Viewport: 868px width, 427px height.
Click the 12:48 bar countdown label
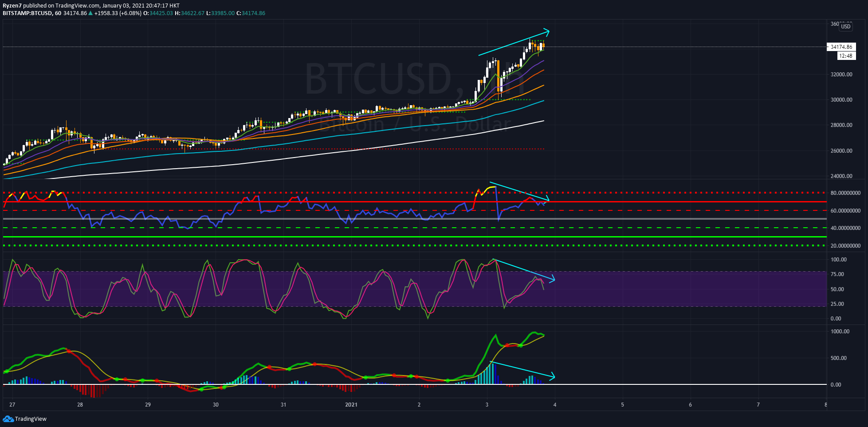(846, 56)
